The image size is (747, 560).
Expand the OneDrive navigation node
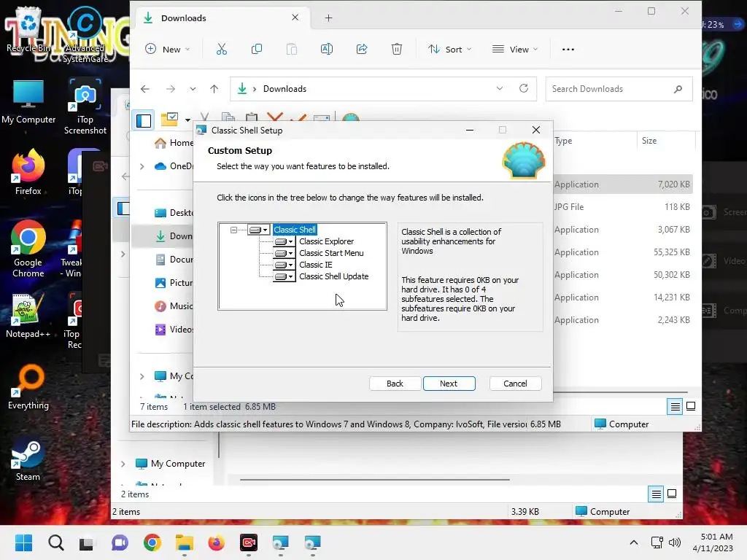pyautogui.click(x=142, y=166)
